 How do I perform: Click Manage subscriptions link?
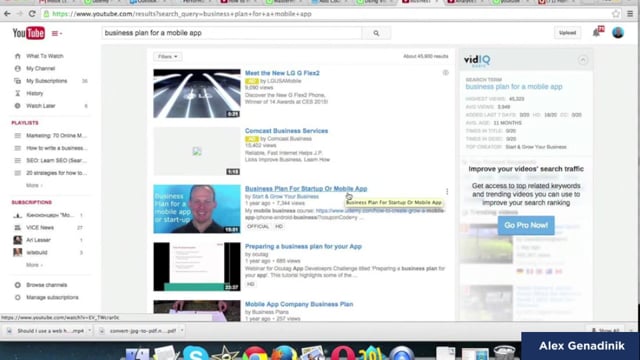click(52, 298)
